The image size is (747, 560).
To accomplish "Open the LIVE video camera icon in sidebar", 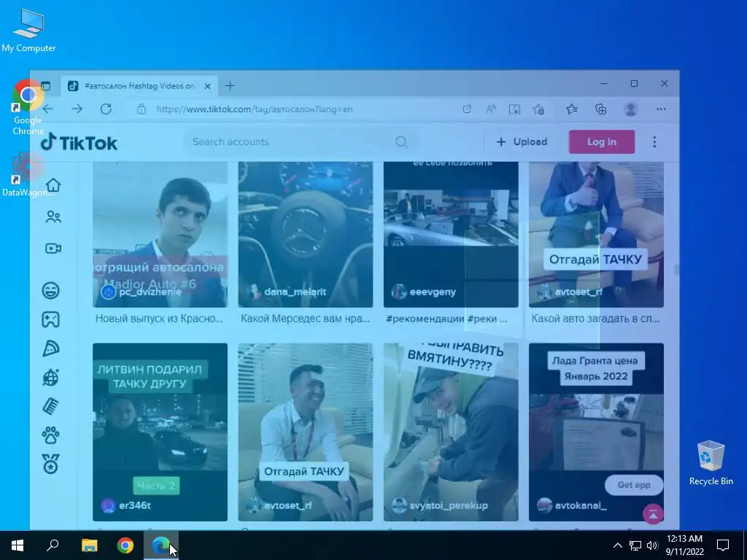I will point(53,249).
